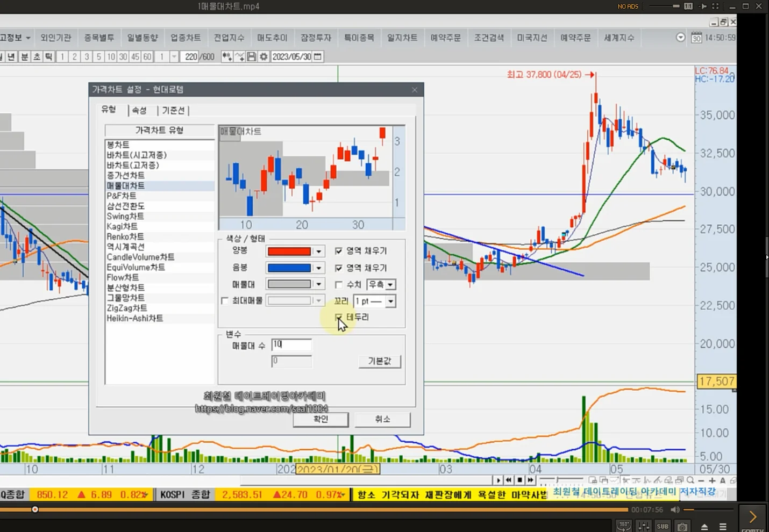Viewport: 769px width, 532px height.
Task: Click the chart replay fast-forward icon
Action: pos(531,480)
